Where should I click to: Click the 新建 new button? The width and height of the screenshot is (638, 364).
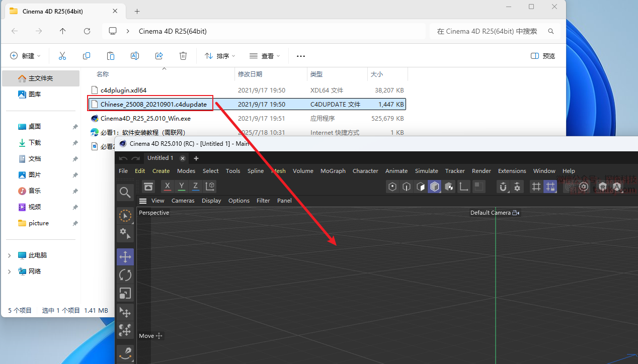[25, 56]
